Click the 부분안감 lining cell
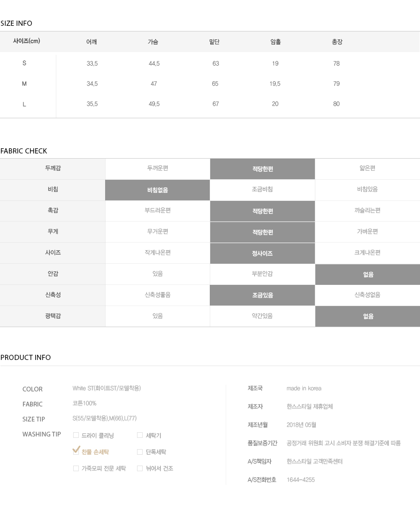Image resolution: width=420 pixels, height=520 pixels. pos(262,274)
